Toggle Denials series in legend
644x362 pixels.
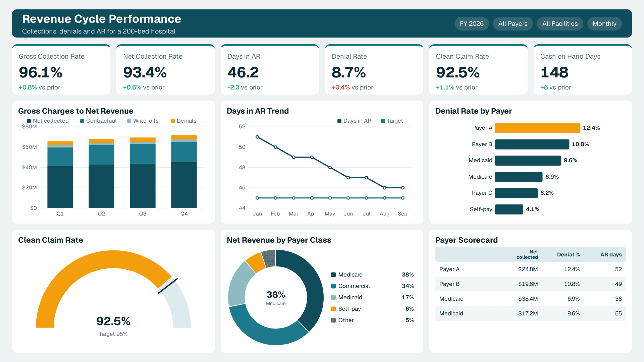click(183, 121)
